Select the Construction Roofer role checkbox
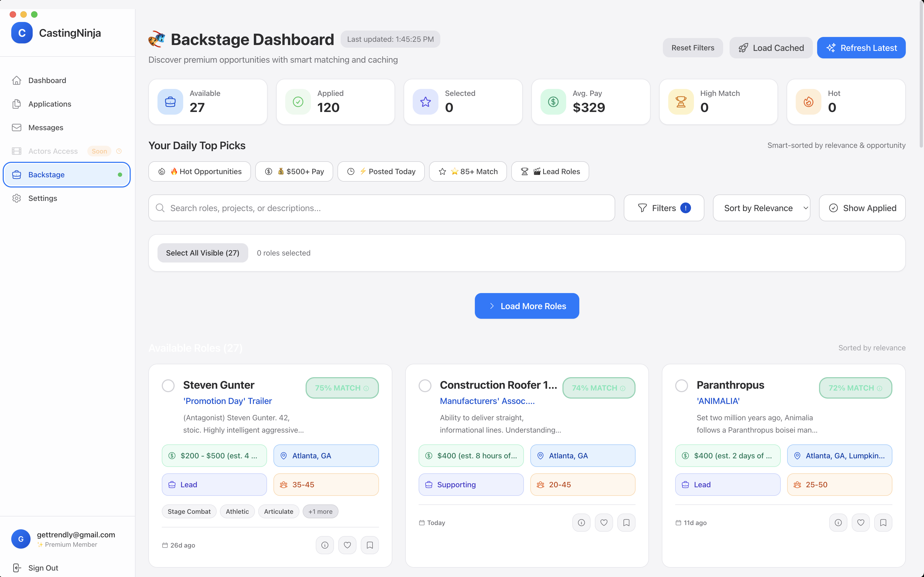 point(425,385)
